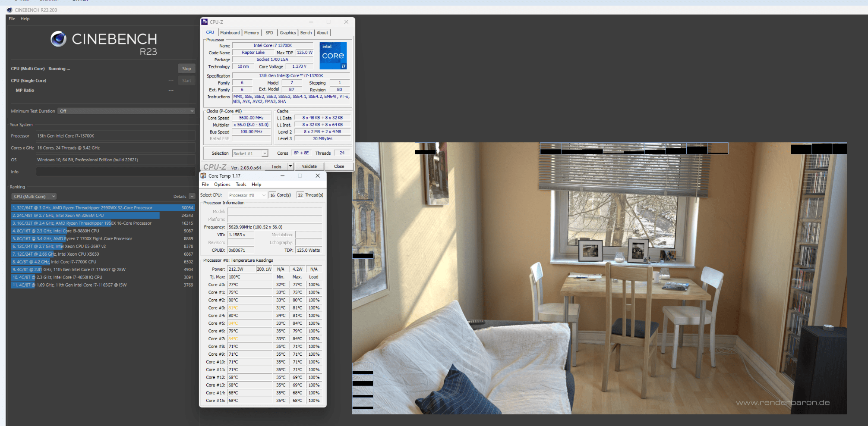This screenshot has width=868, height=426.
Task: Click the Code Name value Raptor Lake
Action: pos(253,53)
